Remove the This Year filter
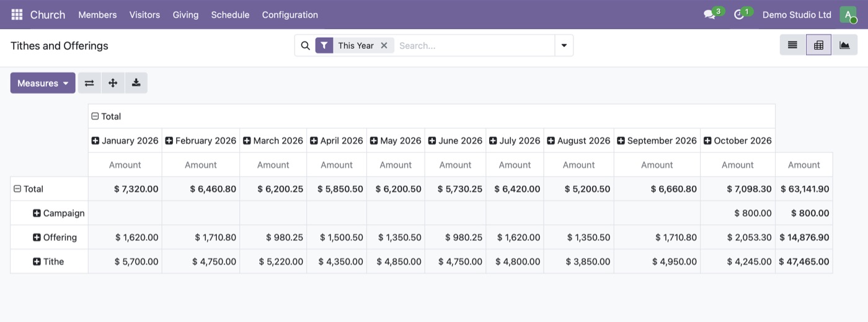The image size is (868, 322). (x=384, y=45)
